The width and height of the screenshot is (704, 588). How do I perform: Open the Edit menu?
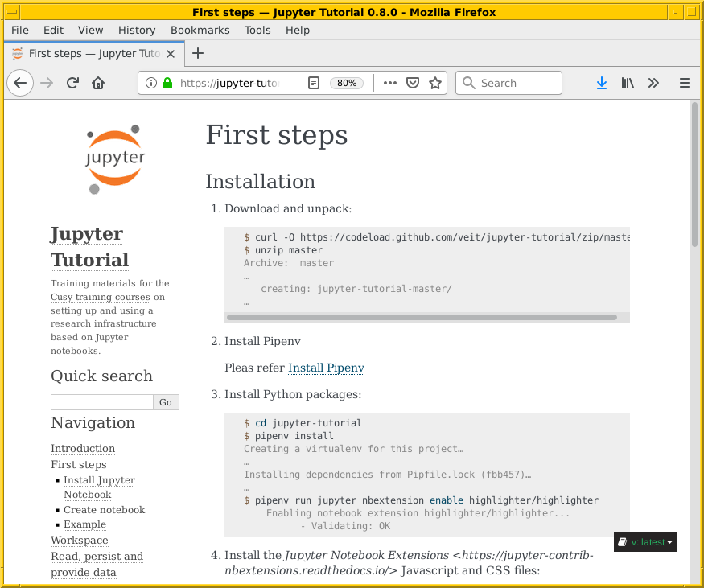[x=53, y=30]
